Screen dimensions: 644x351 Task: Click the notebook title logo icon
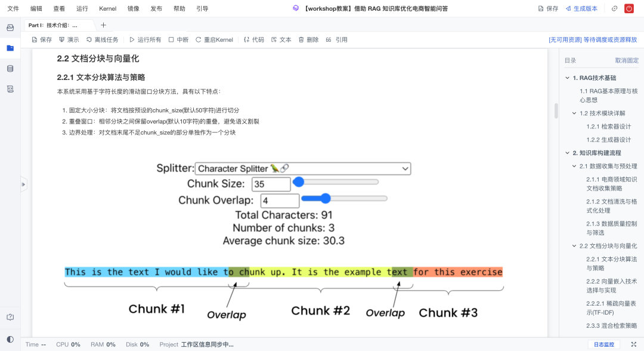point(296,8)
